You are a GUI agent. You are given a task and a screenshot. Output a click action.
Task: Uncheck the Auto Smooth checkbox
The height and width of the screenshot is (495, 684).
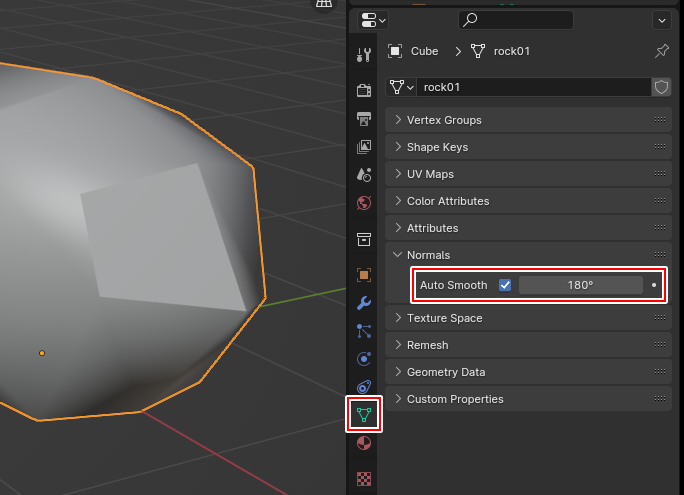pyautogui.click(x=505, y=285)
